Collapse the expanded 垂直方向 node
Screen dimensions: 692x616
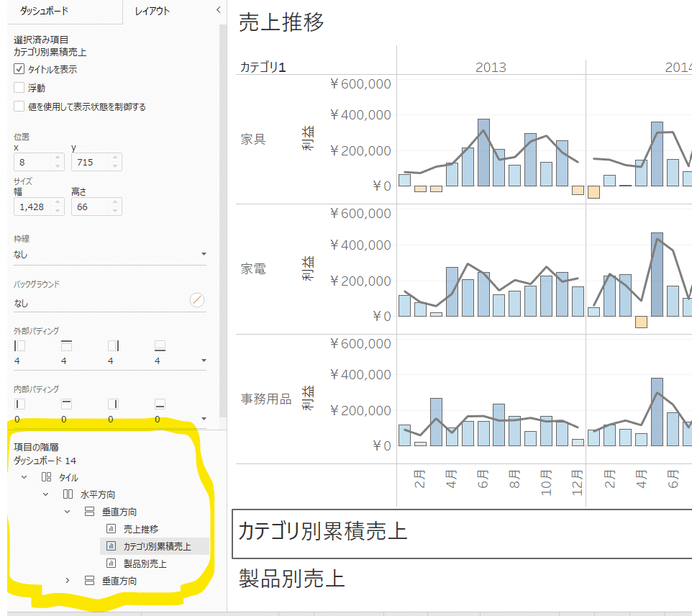pos(67,512)
